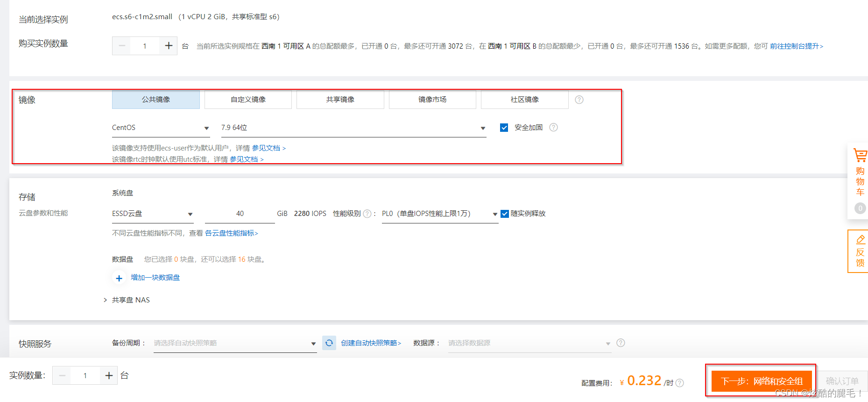Image resolution: width=868 pixels, height=402 pixels.
Task: Click the 确认订单 button
Action: [842, 381]
